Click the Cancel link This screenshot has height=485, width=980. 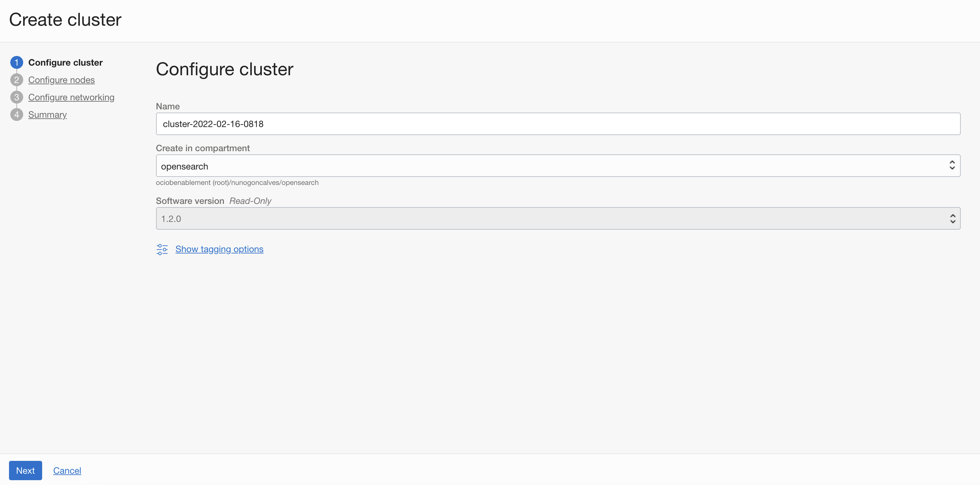tap(67, 471)
